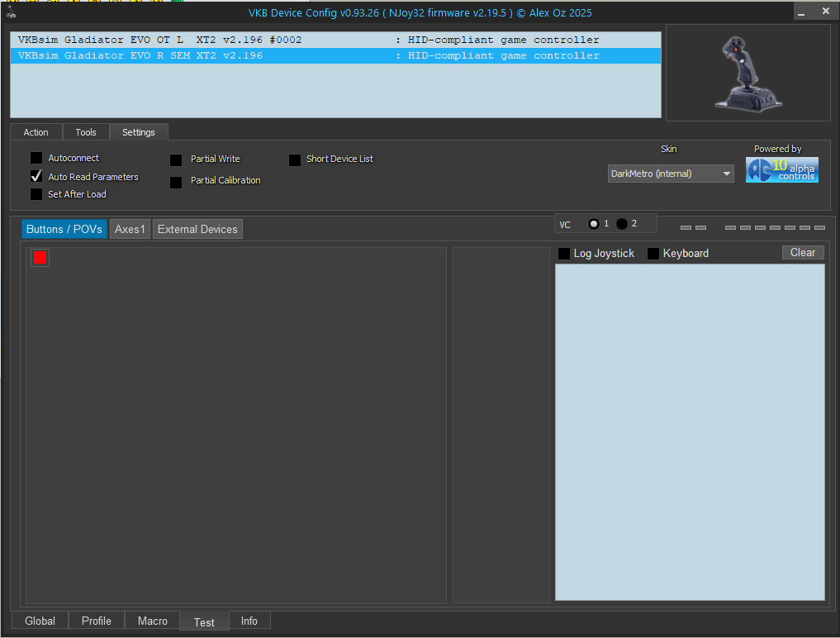840x638 pixels.
Task: Tick the Partial Calibration checkbox
Action: pyautogui.click(x=176, y=183)
